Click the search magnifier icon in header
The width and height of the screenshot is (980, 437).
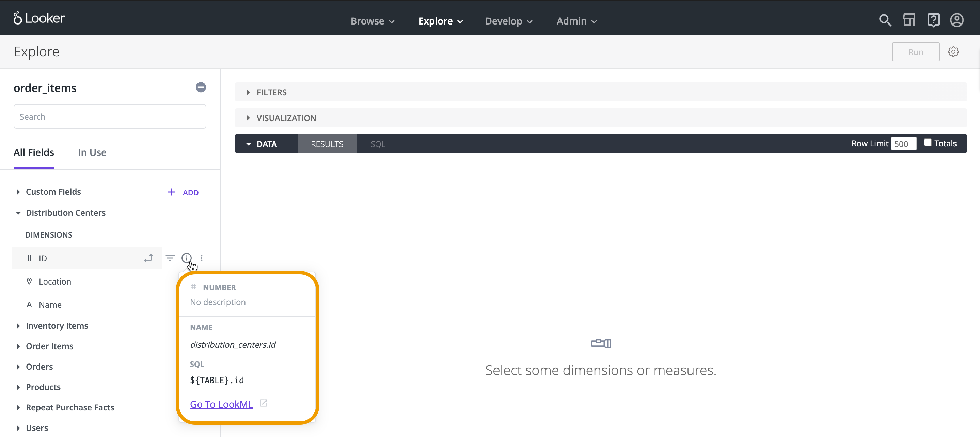(x=885, y=20)
